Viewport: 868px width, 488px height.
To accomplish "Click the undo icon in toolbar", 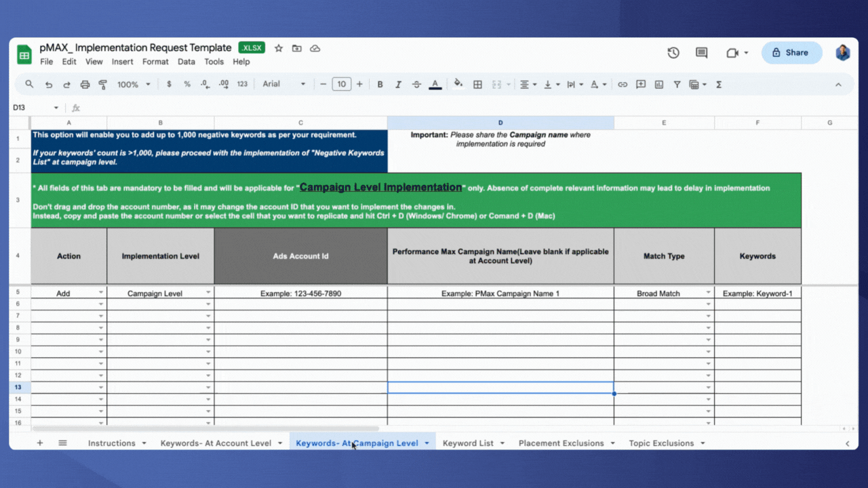I will coord(49,85).
